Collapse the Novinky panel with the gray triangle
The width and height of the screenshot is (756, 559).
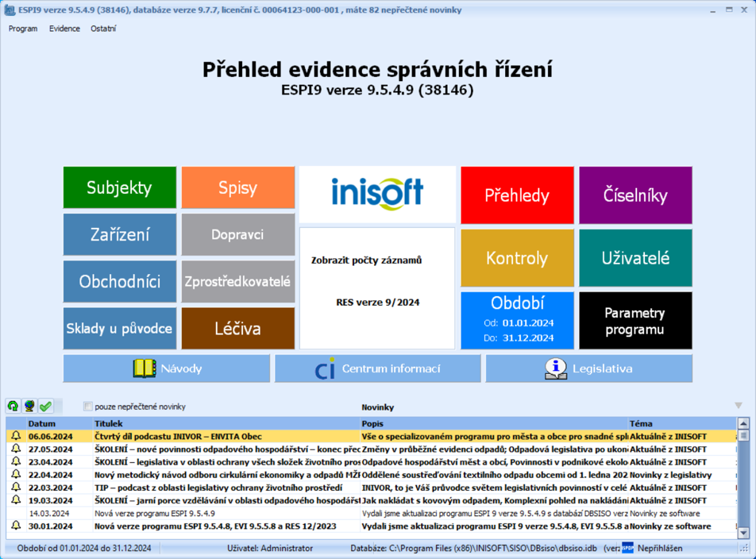click(739, 406)
